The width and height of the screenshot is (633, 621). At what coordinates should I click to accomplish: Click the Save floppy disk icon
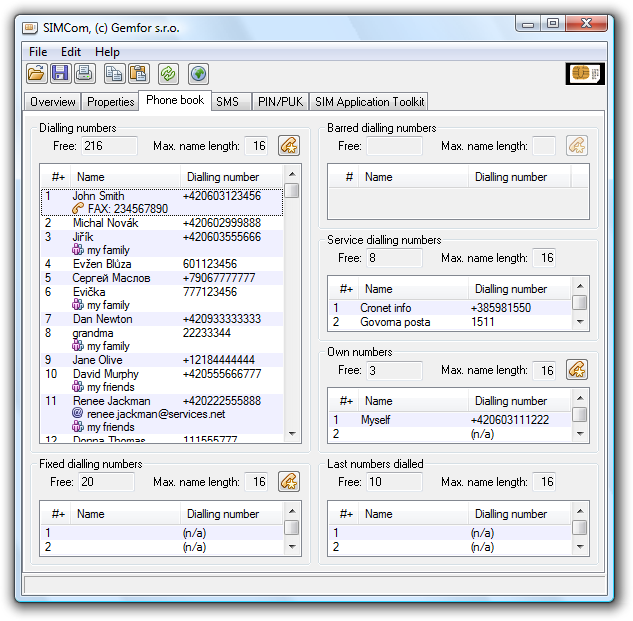[x=60, y=73]
